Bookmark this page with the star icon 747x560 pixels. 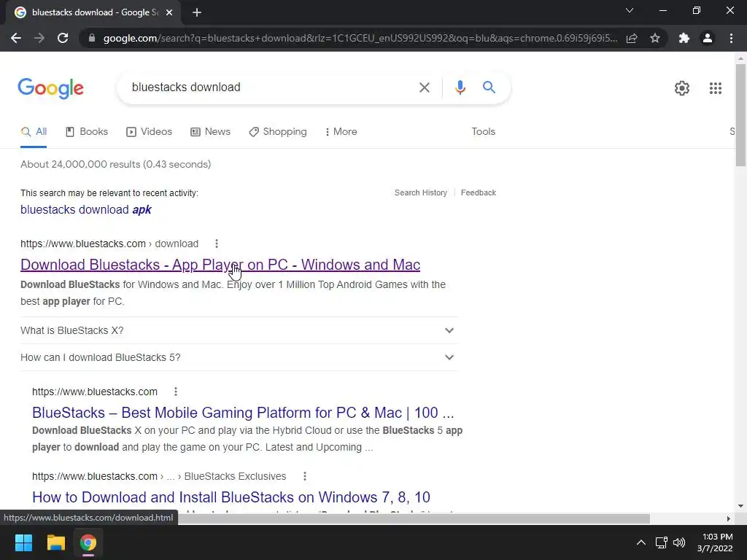655,38
